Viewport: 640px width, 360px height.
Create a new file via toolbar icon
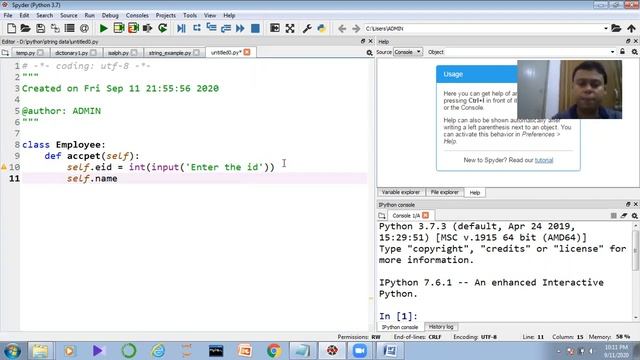(11, 28)
